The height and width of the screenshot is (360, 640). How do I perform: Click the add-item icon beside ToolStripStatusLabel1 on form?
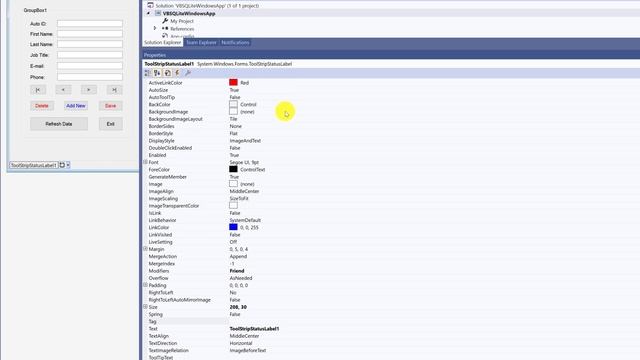click(62, 165)
